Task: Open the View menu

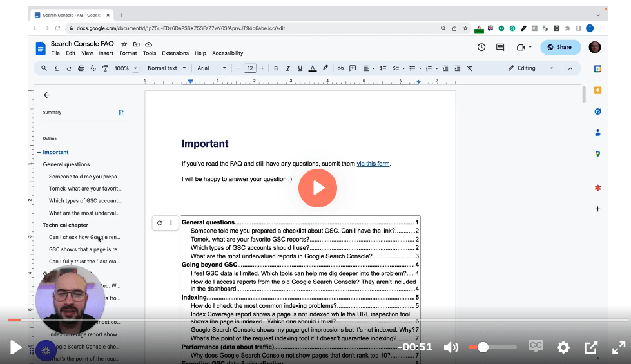Action: 87,53
